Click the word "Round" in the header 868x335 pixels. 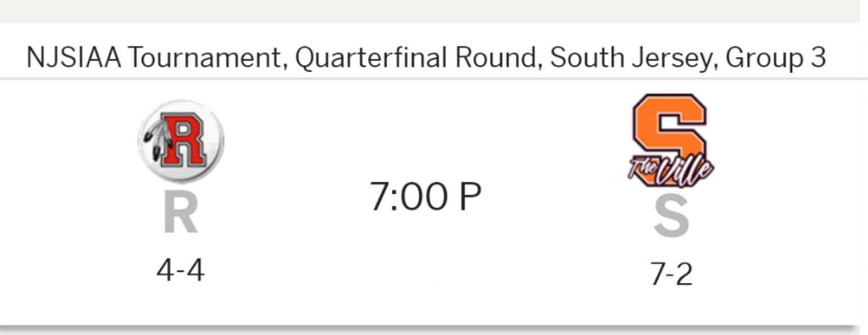point(497,58)
